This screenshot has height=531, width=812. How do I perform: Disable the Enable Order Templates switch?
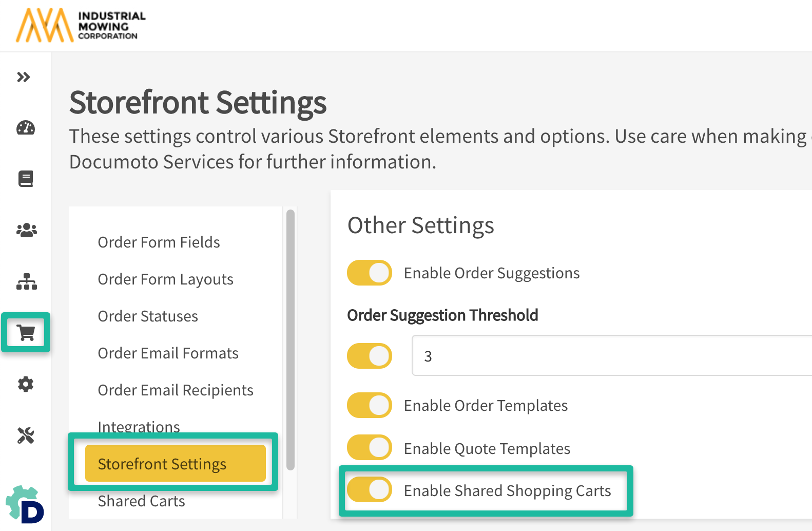(x=370, y=405)
